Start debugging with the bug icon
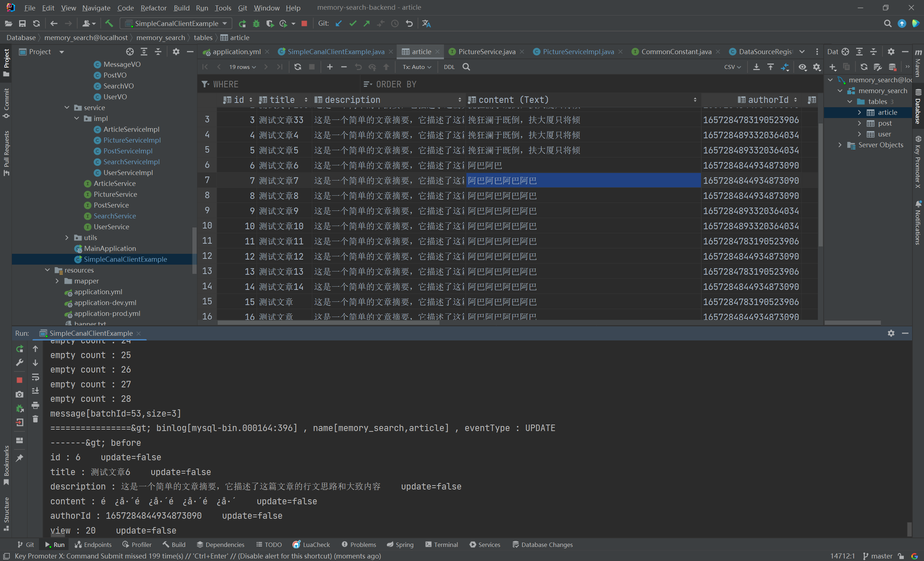 [256, 23]
